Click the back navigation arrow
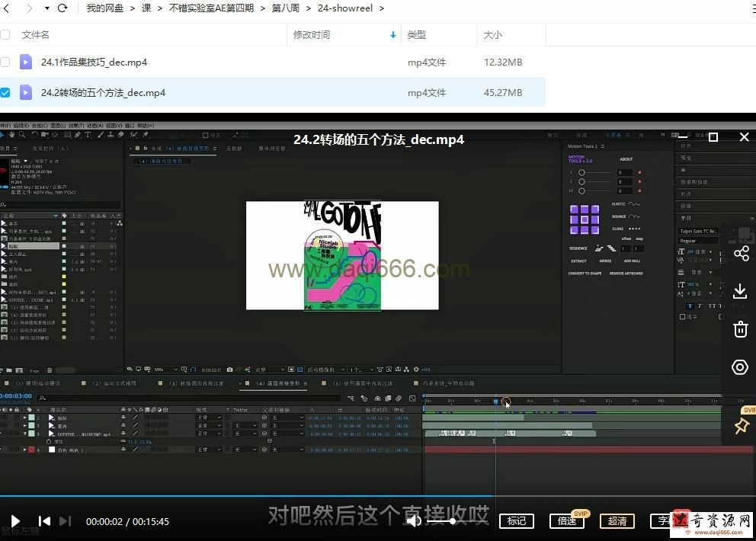756x541 pixels. 6,8
